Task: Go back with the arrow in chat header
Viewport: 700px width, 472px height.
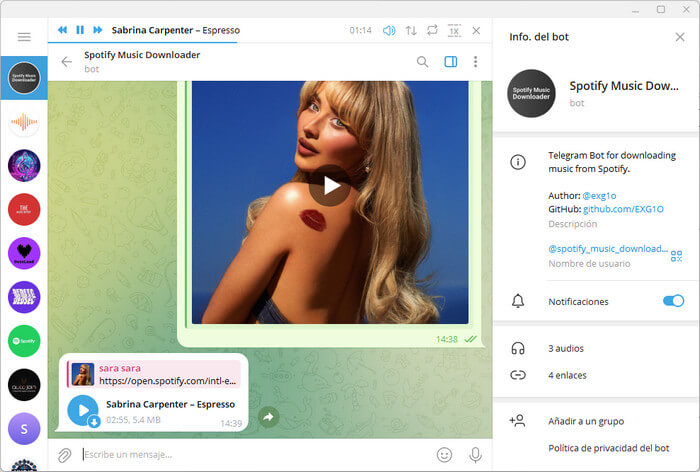Action: pyautogui.click(x=67, y=62)
